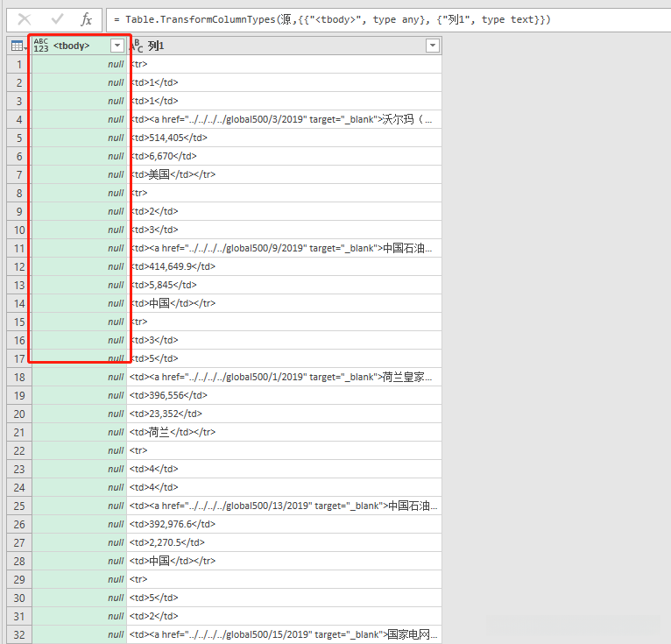The height and width of the screenshot is (644, 671).
Task: Click the cell <td>392,976.6</td>
Action: coord(284,524)
